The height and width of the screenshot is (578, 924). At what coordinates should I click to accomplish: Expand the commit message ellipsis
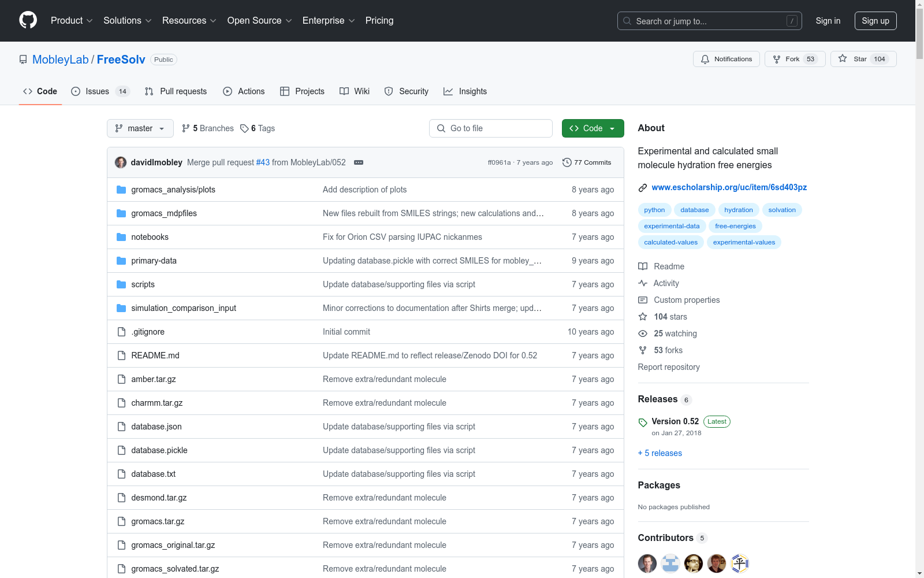(x=359, y=162)
